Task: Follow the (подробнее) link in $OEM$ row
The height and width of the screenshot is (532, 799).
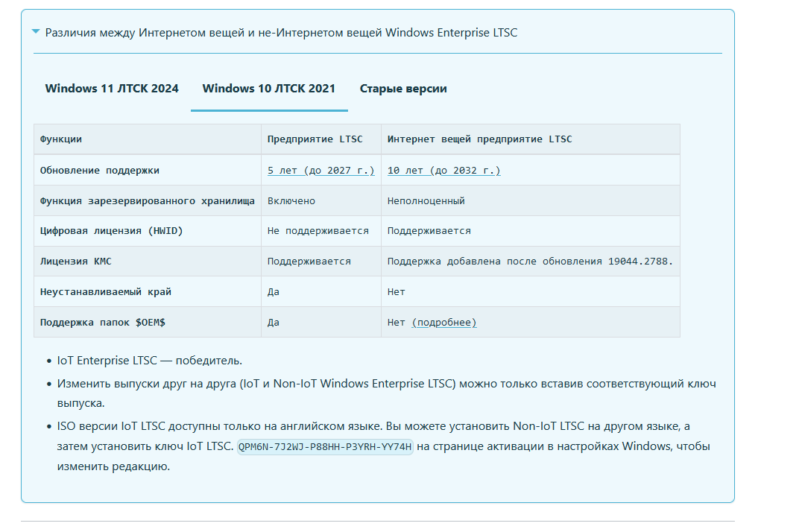Action: 443,322
